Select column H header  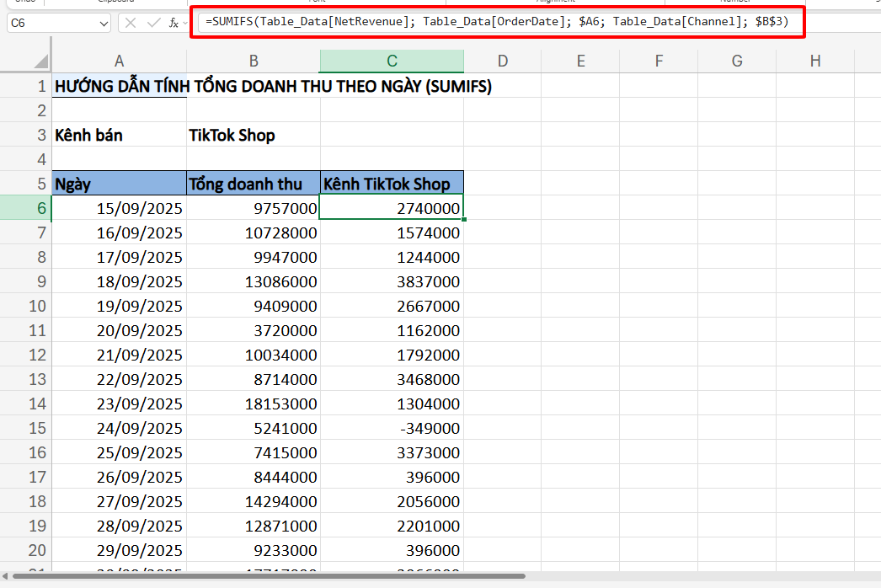click(x=814, y=61)
